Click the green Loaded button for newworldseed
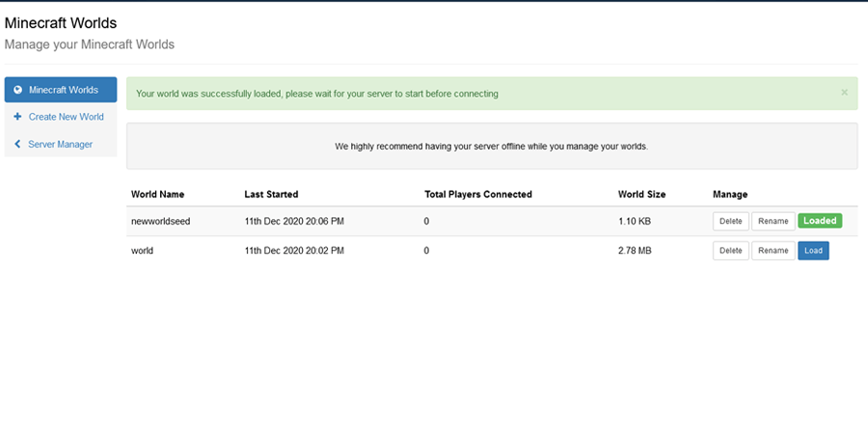Viewport: 868px width, 434px height. (x=820, y=221)
